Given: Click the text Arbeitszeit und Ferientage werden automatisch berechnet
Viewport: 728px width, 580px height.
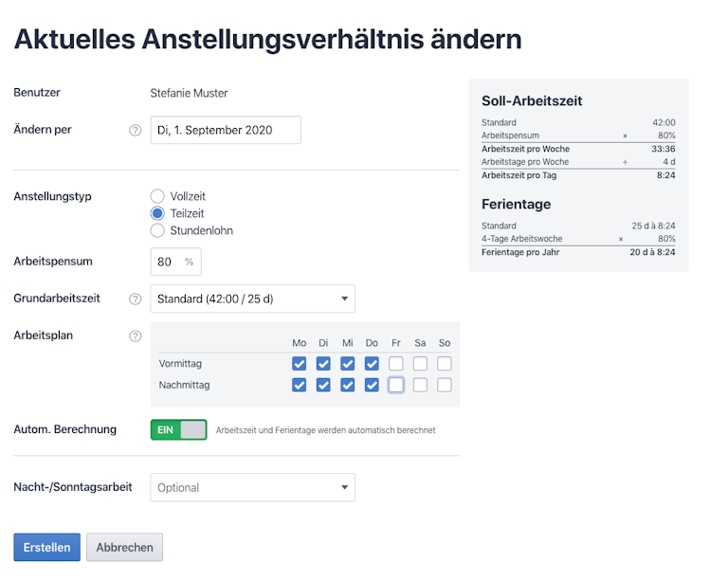Looking at the screenshot, I should point(325,430).
